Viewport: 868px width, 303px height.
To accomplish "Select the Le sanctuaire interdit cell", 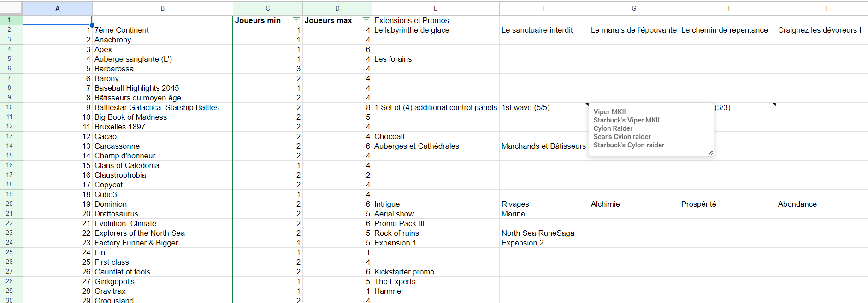I will pos(544,30).
